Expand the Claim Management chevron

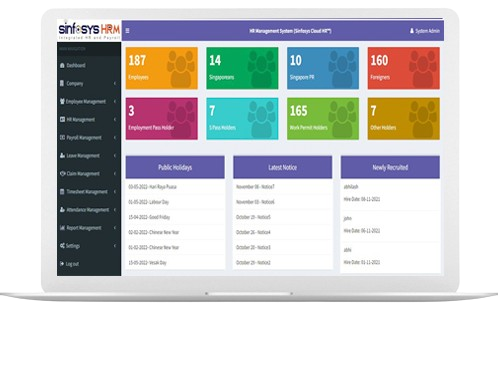click(115, 173)
